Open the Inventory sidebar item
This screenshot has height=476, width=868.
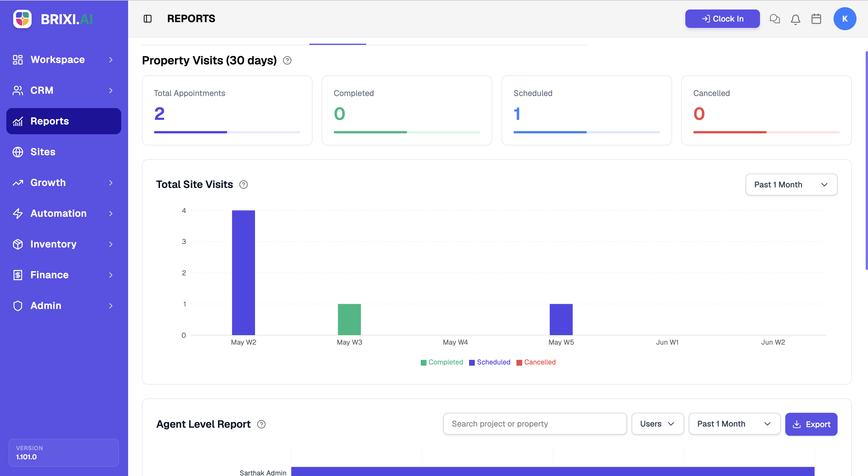[64, 244]
